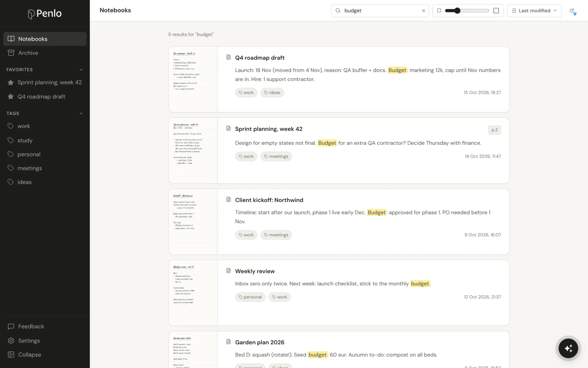Click the document icon beside Q4 roadmap draft title
588x368 pixels.
coord(228,57)
